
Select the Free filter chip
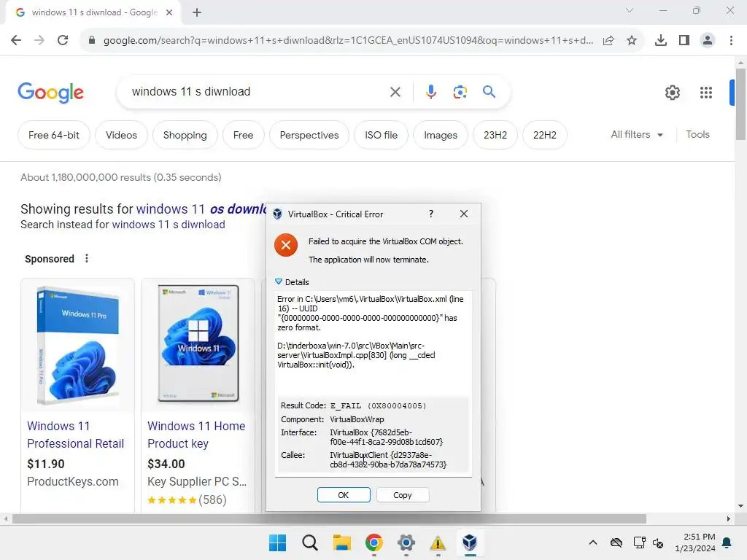pyautogui.click(x=244, y=135)
